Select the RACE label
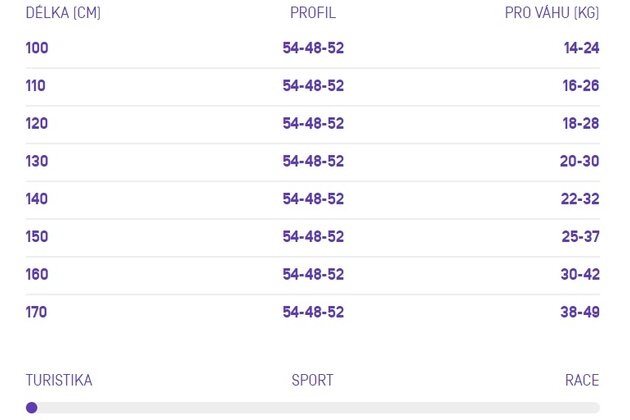 coord(582,380)
